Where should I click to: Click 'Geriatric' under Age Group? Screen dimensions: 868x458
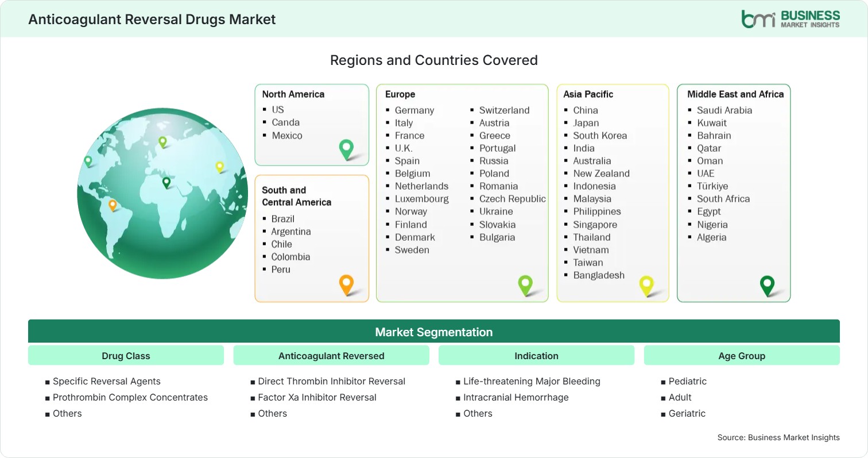pyautogui.click(x=687, y=413)
